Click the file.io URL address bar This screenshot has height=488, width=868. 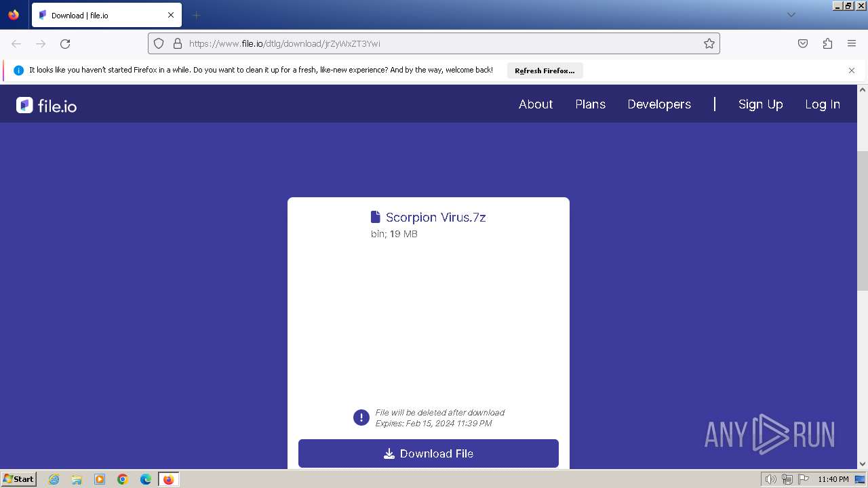click(x=434, y=43)
